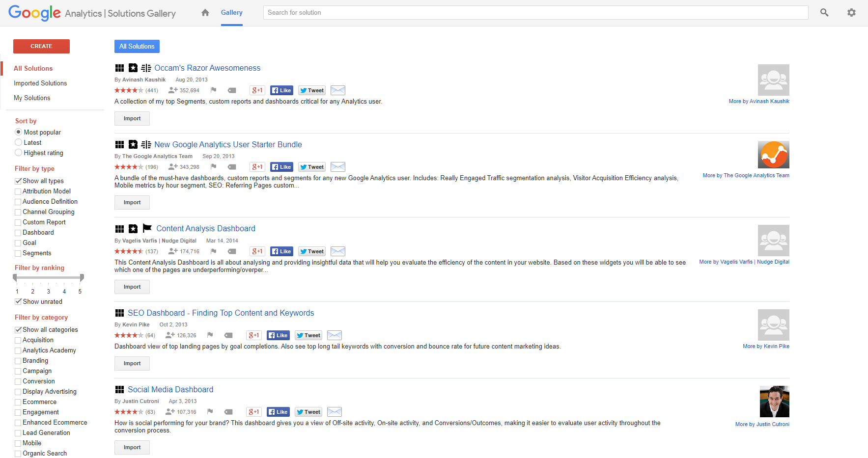Tweet the Occam's Razor Awesomeness solution
Screen dimensions: 868x458
click(312, 90)
